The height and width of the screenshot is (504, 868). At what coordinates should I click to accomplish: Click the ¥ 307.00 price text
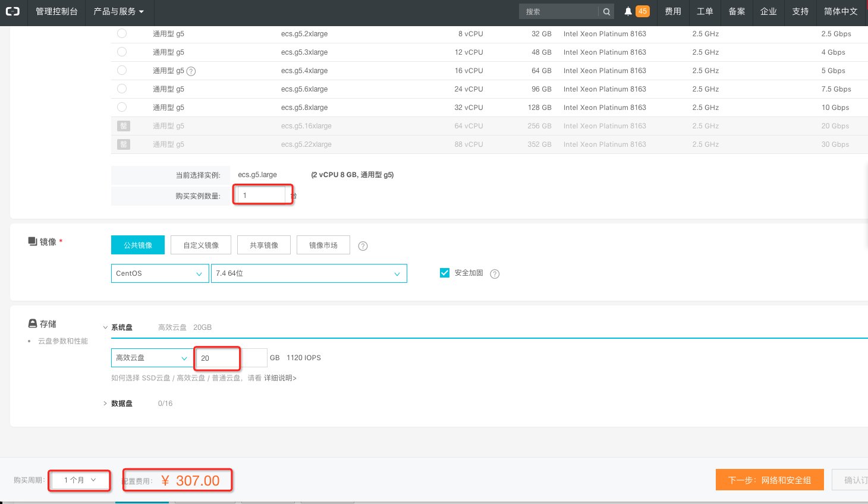point(190,481)
